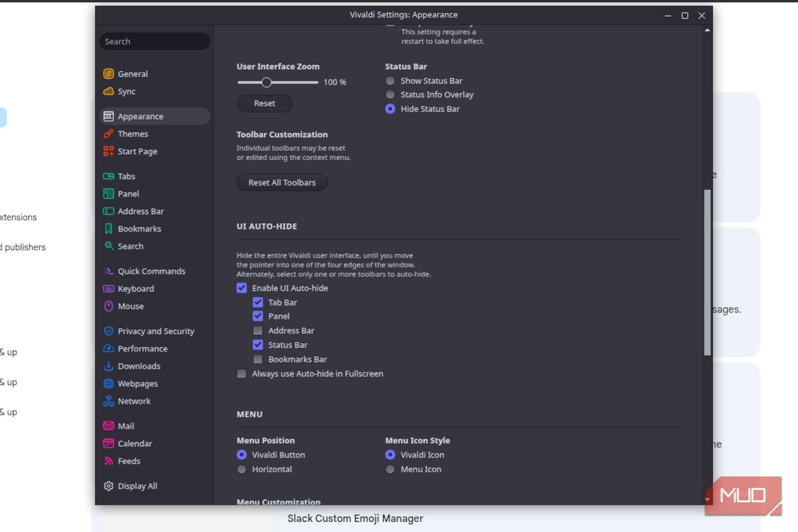Click the Tabs icon in sidebar
This screenshot has height=532, width=798.
coord(108,176)
